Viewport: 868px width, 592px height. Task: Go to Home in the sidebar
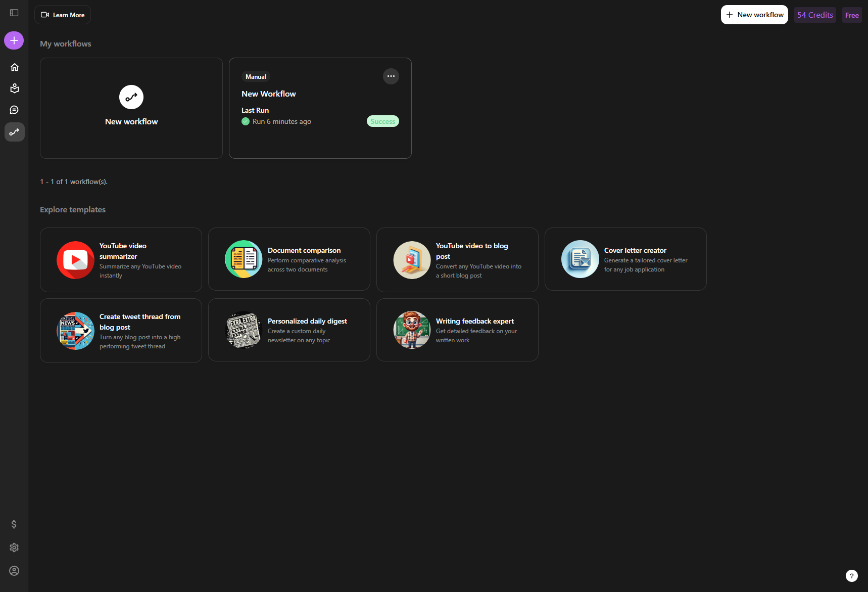tap(14, 67)
